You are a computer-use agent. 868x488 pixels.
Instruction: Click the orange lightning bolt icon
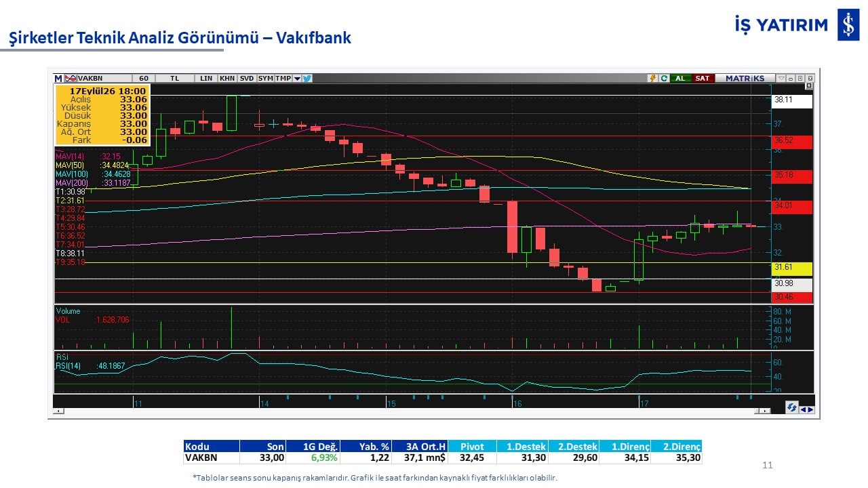pyautogui.click(x=653, y=79)
